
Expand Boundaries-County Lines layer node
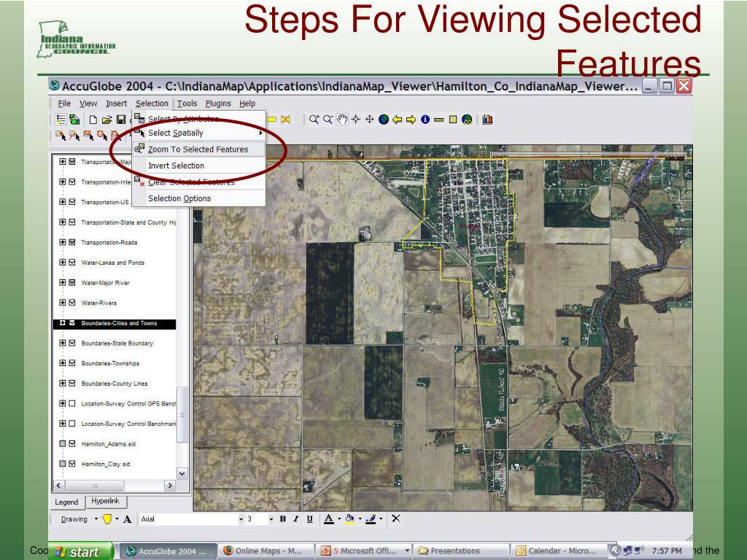click(63, 383)
